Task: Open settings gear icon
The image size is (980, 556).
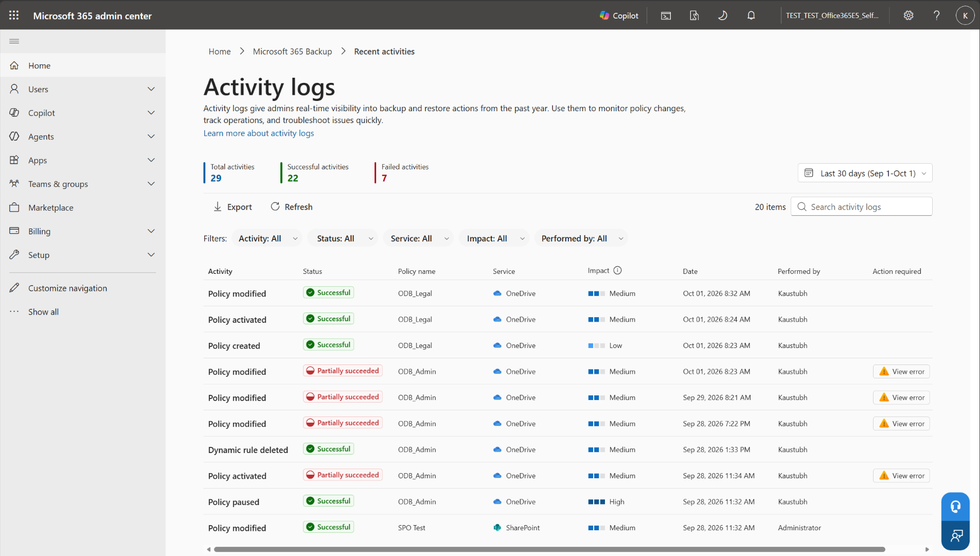Action: coord(908,15)
